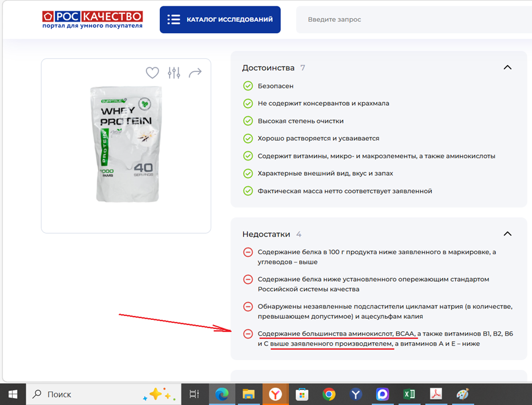Share product using arrow icon
The width and height of the screenshot is (532, 405).
pos(195,73)
